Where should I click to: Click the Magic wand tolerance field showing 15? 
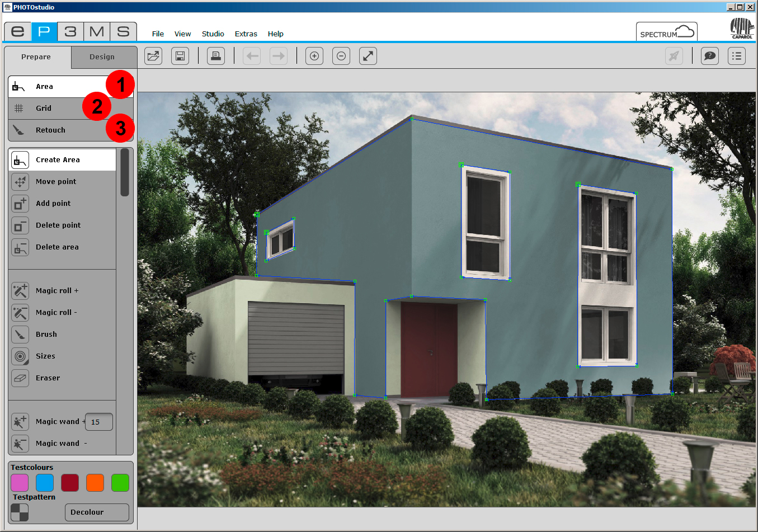[x=99, y=422]
